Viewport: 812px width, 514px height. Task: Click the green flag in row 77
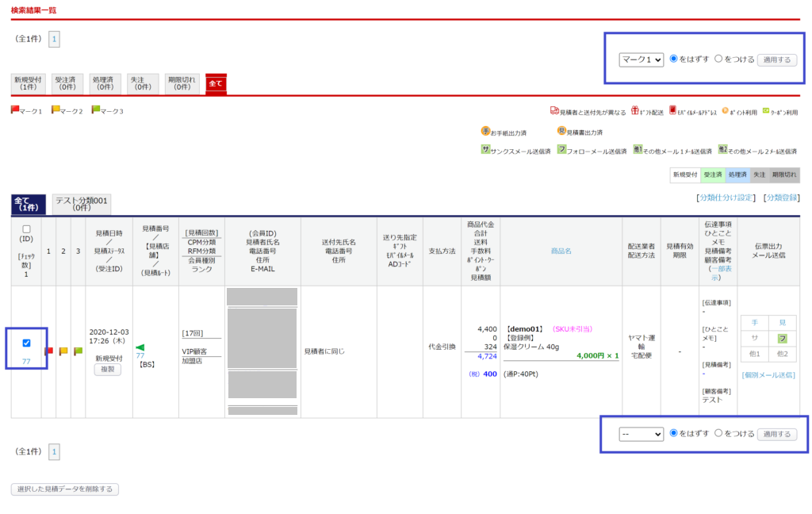click(79, 351)
